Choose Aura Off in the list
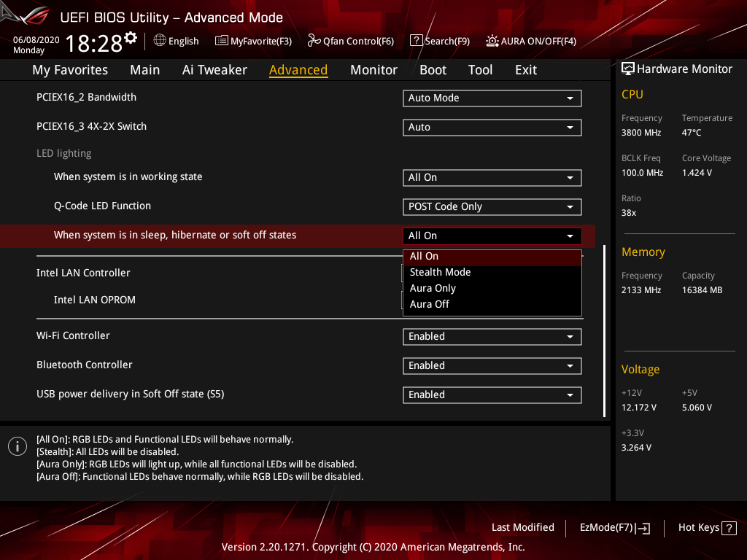The width and height of the screenshot is (747, 560). pyautogui.click(x=492, y=304)
